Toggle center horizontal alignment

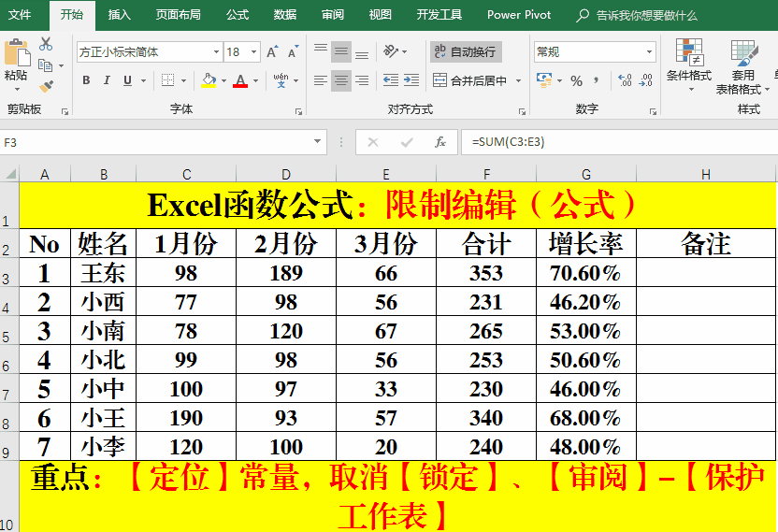tap(341, 80)
